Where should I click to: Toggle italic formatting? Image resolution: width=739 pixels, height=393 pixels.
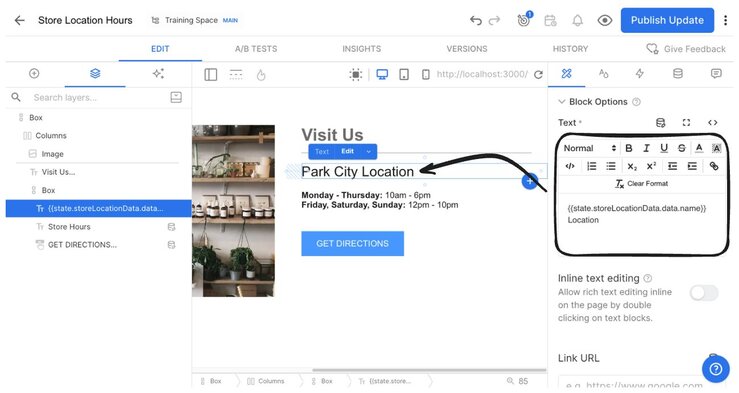pos(647,148)
